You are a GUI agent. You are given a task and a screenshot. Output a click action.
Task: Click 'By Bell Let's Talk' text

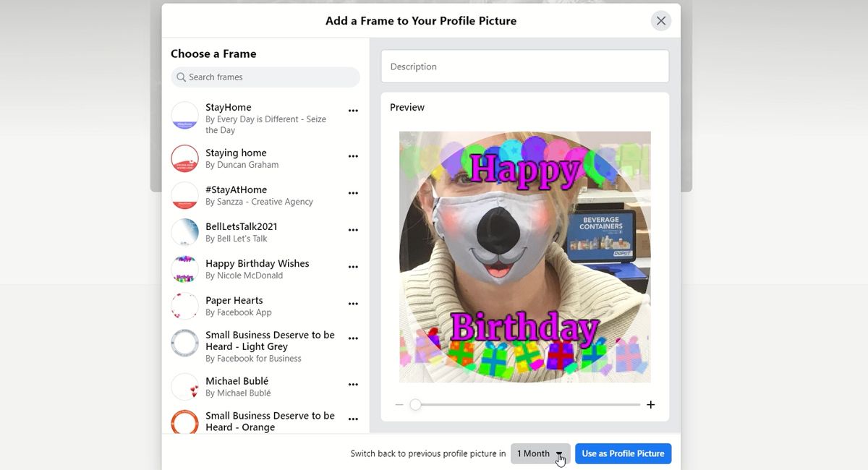237,239
